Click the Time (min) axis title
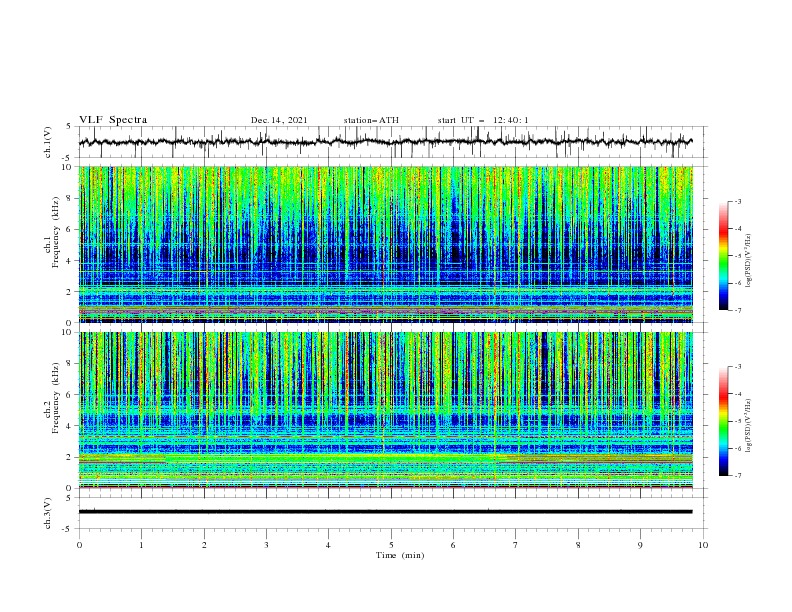The width and height of the screenshot is (792, 612). click(x=400, y=555)
